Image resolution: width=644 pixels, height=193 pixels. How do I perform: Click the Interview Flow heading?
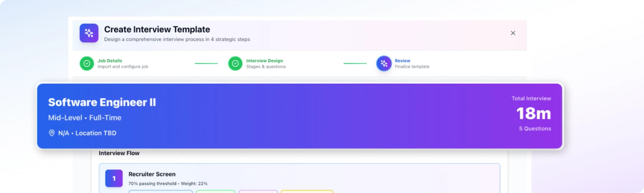[119, 153]
